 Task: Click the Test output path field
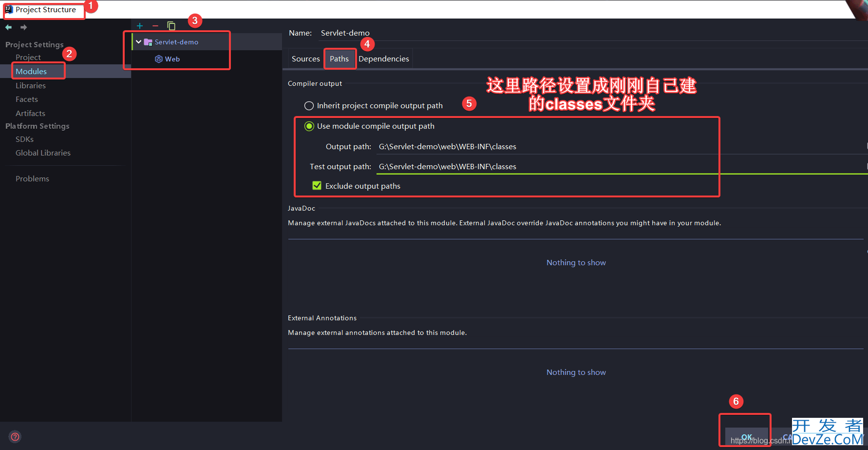[620, 167]
